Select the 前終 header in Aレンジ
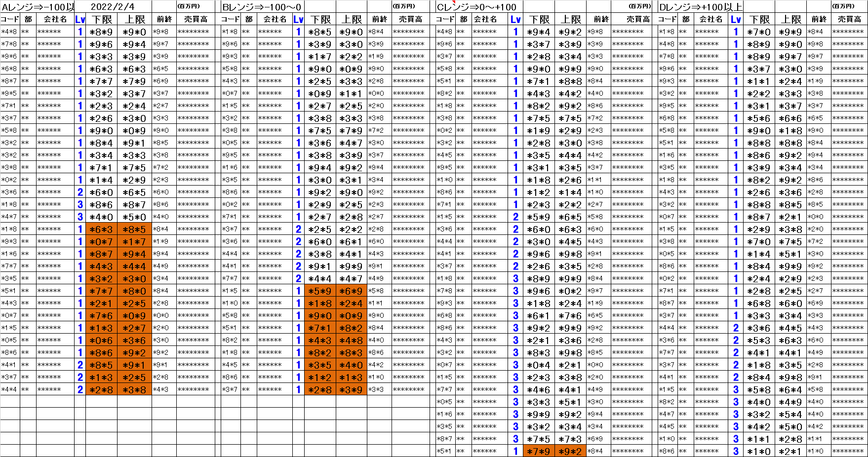Image resolution: width=868 pixels, height=457 pixels. pyautogui.click(x=164, y=19)
